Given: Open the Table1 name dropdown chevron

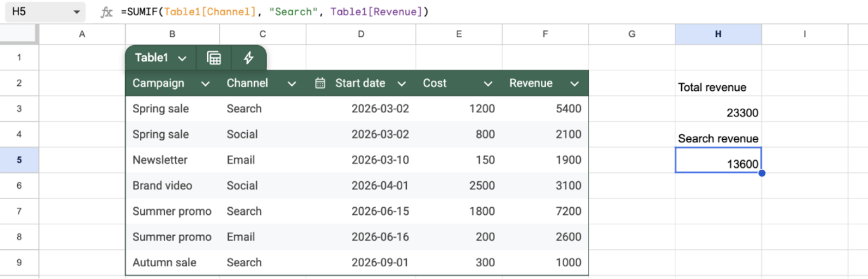Looking at the screenshot, I should click(182, 58).
